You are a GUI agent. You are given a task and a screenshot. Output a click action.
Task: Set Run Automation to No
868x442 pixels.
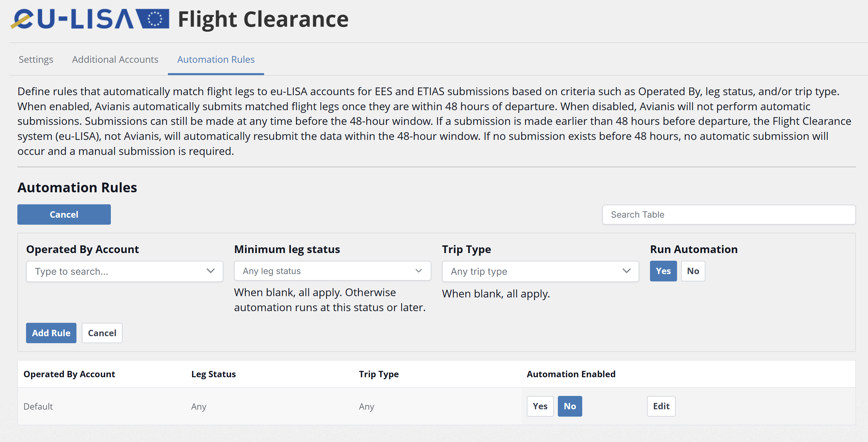tap(693, 271)
